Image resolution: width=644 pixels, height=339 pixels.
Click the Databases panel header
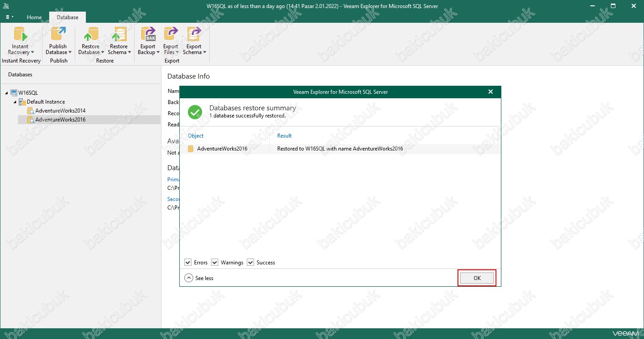[20, 75]
